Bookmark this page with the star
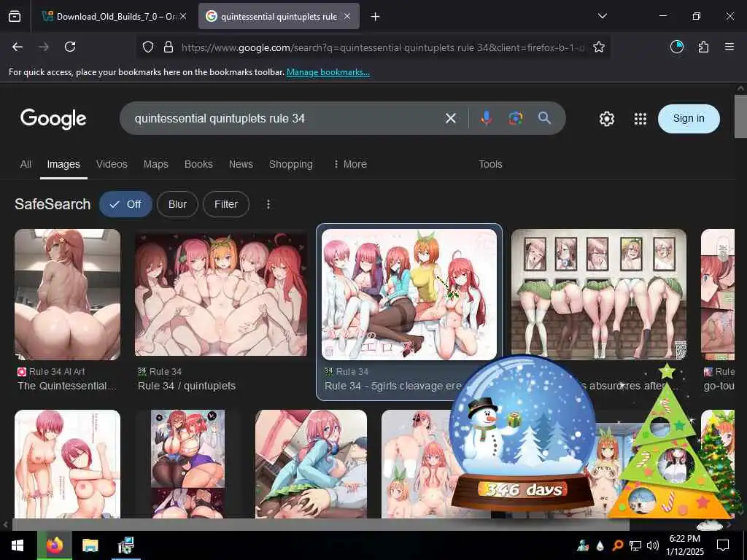The image size is (747, 560). pos(599,47)
